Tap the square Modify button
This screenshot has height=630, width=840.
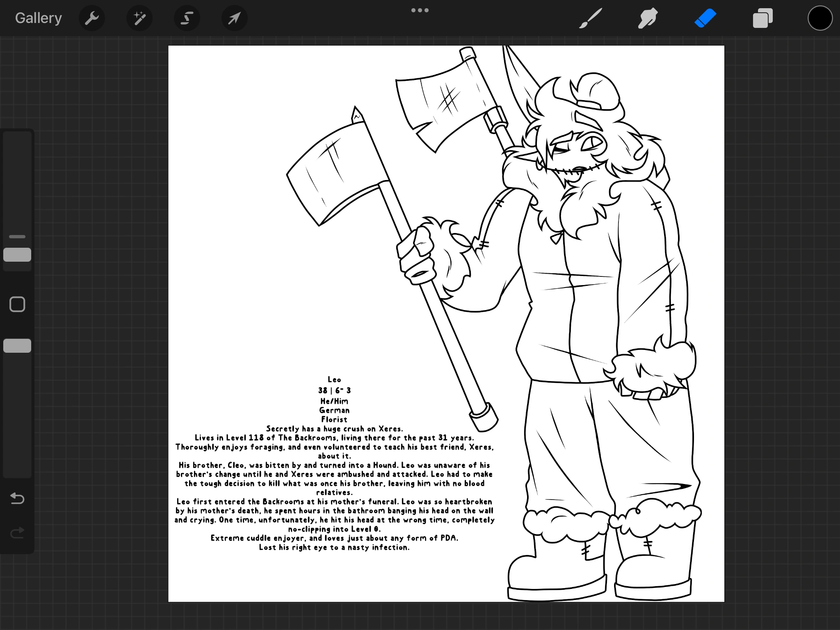point(18,304)
